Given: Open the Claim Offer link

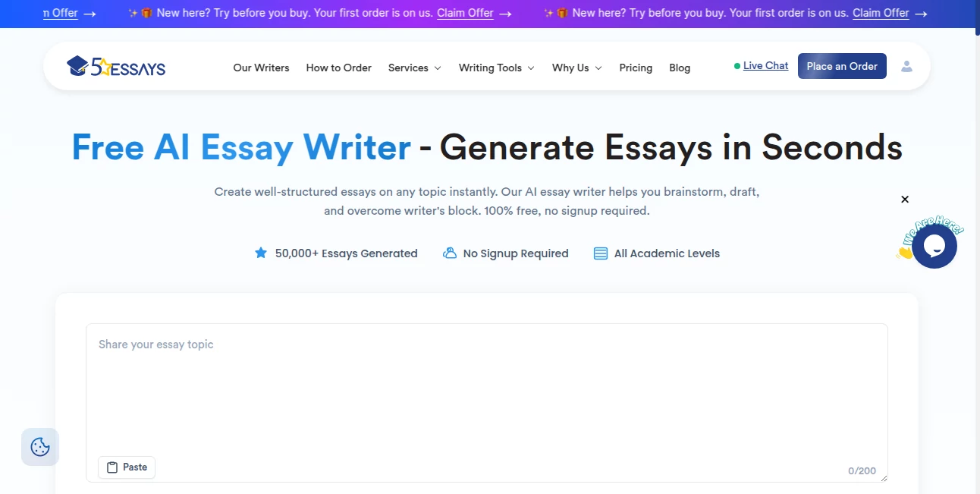Looking at the screenshot, I should click(465, 13).
